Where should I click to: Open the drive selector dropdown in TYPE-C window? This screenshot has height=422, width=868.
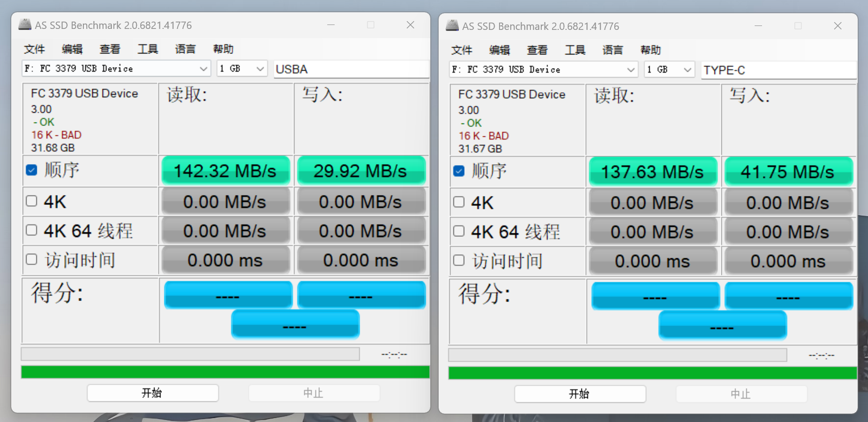tap(544, 70)
